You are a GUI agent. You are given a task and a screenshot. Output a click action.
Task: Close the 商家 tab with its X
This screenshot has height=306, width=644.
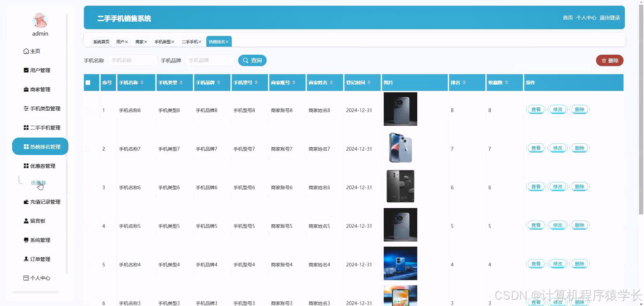tap(146, 42)
